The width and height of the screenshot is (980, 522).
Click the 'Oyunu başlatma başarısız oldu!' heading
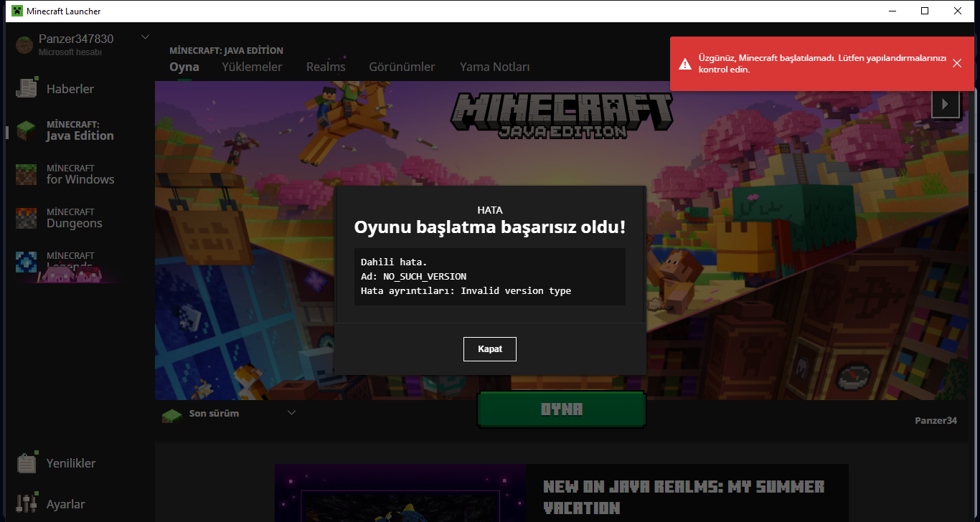(x=490, y=228)
